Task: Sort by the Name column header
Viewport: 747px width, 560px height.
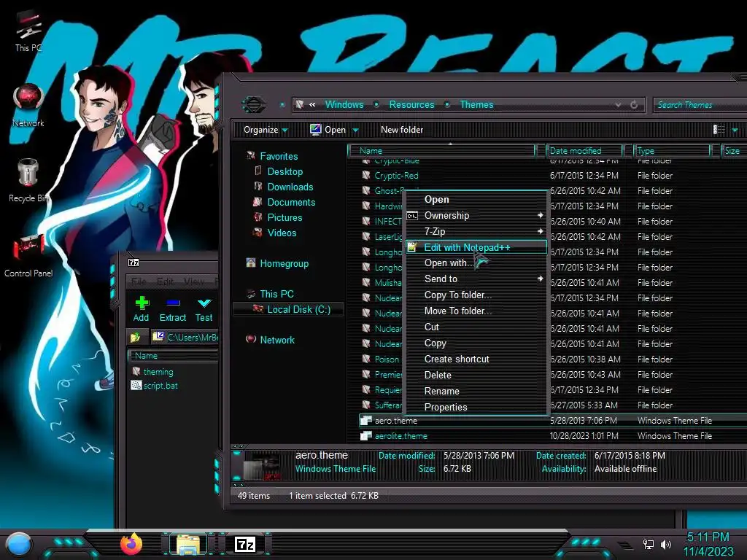Action: 443,150
